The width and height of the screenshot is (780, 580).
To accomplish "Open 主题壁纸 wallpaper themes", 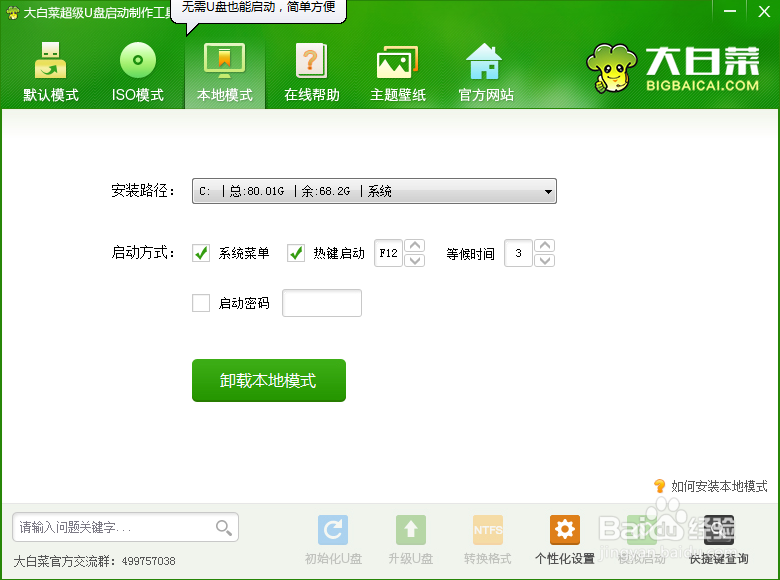I will 398,72.
